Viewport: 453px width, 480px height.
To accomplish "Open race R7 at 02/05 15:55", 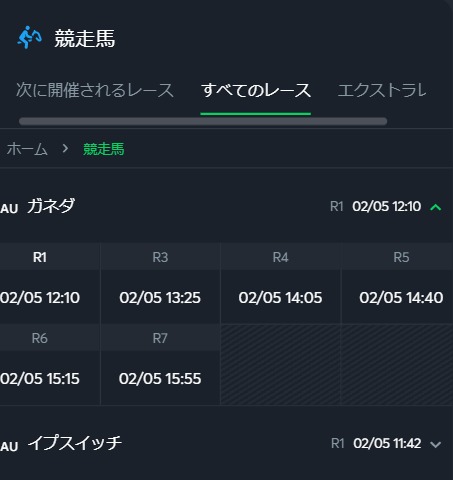I will click(160, 365).
